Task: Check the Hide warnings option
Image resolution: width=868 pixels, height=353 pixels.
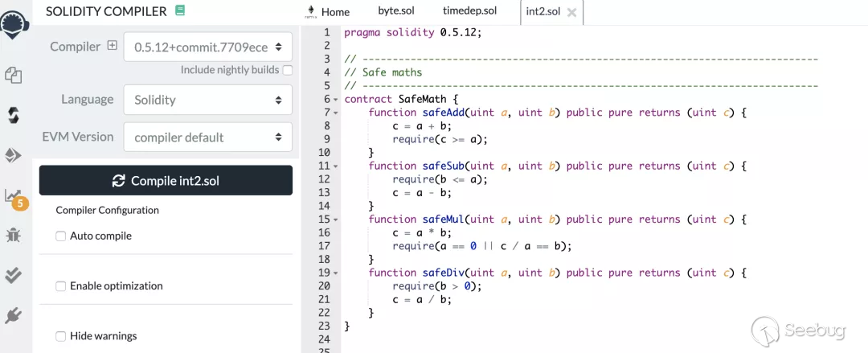Action: [x=61, y=335]
